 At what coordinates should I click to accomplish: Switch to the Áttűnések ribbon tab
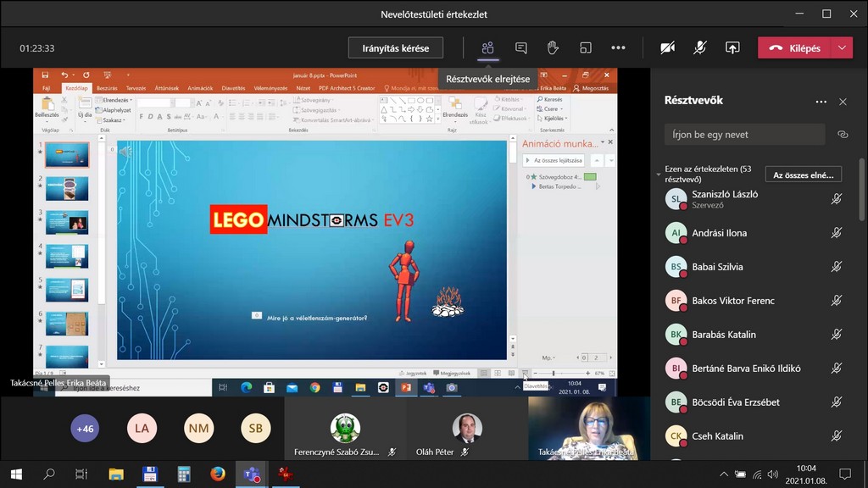point(167,88)
